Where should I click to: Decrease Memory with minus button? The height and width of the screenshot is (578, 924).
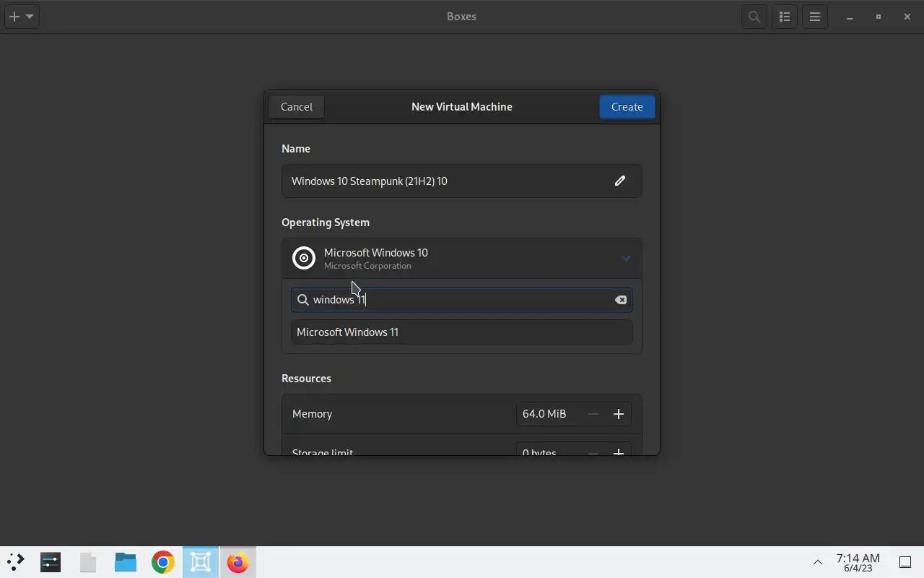[593, 414]
